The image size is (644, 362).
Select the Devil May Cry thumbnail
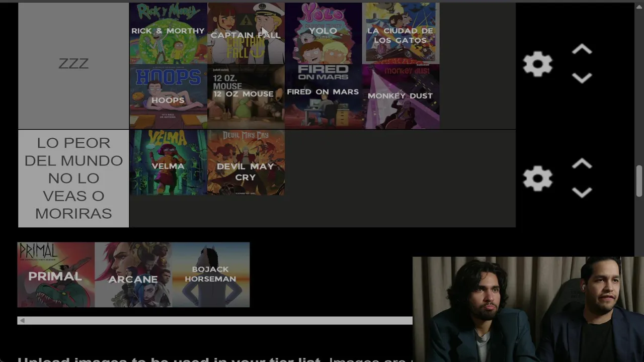(246, 162)
